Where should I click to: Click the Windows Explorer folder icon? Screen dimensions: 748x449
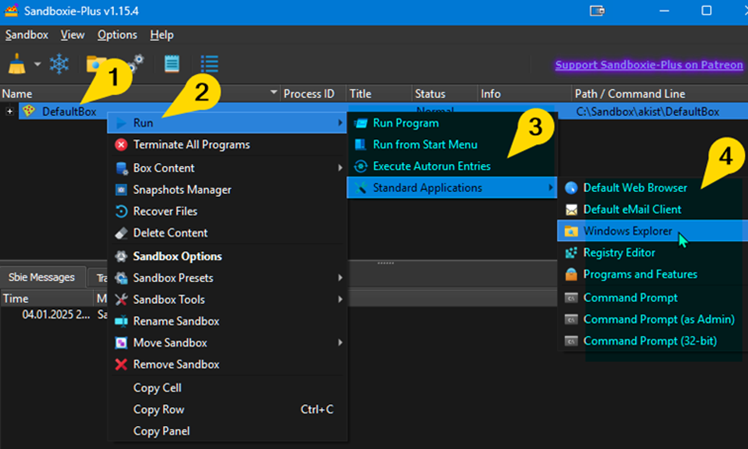[x=571, y=231]
